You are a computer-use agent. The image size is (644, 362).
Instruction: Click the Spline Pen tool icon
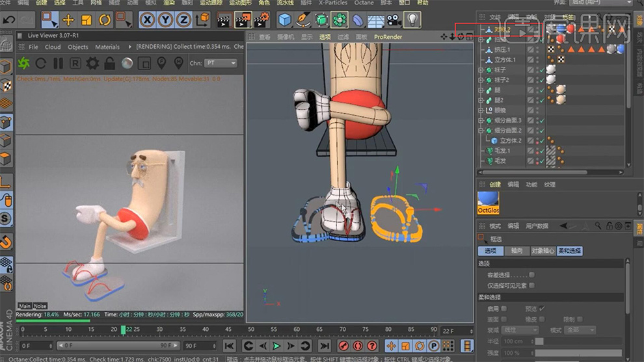302,19
